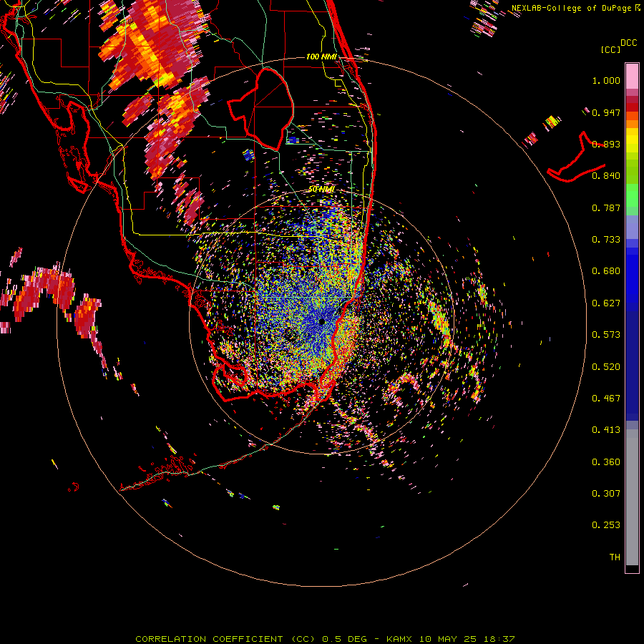Click the 1.000 value on the color scale
The image size is (644, 644).
click(x=606, y=80)
